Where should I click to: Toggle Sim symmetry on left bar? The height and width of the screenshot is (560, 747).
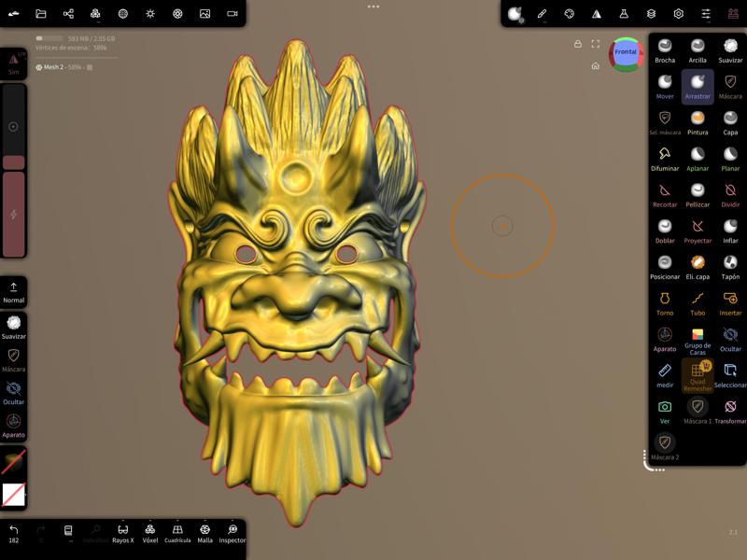tap(13, 64)
